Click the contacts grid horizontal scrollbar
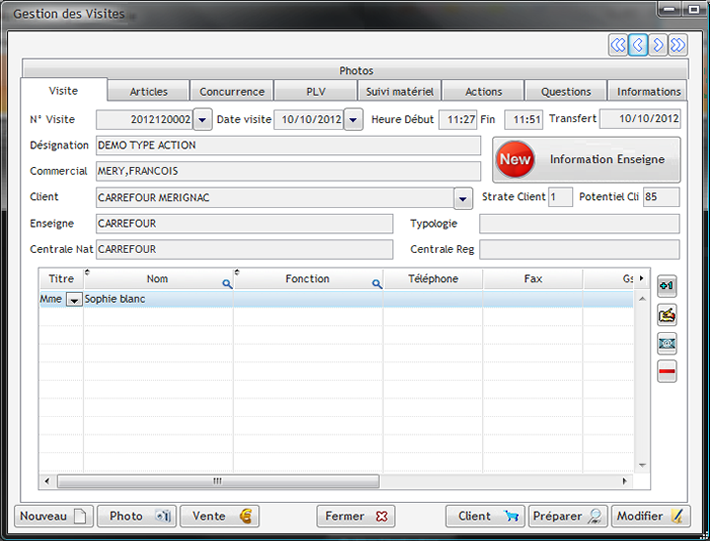This screenshot has width=711, height=542. point(340,481)
